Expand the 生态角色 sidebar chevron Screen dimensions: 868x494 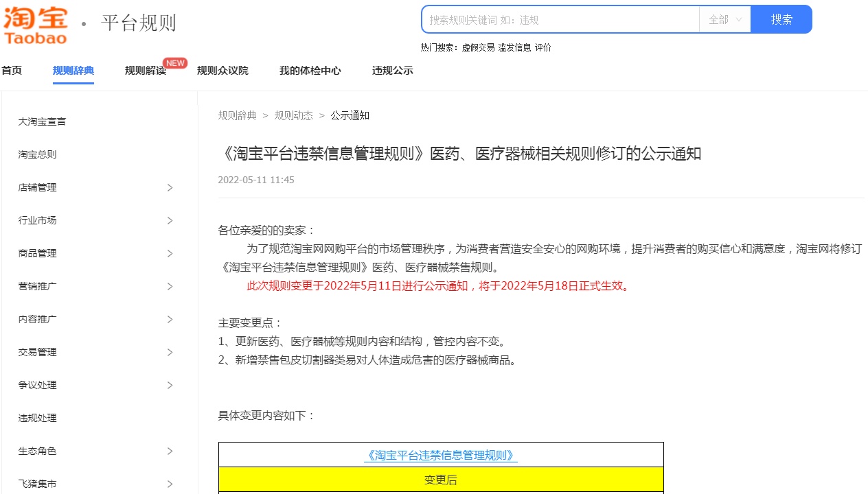[x=170, y=451]
